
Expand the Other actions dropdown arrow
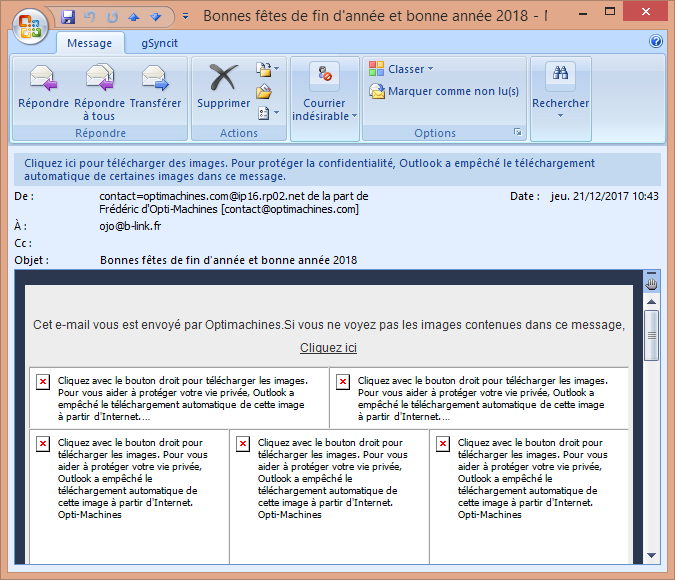tap(276, 113)
